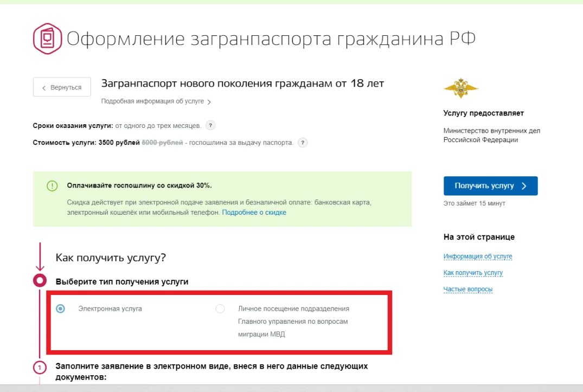
Task: Click the label Личное посещение подразделения Главного управления
Action: [x=293, y=322]
